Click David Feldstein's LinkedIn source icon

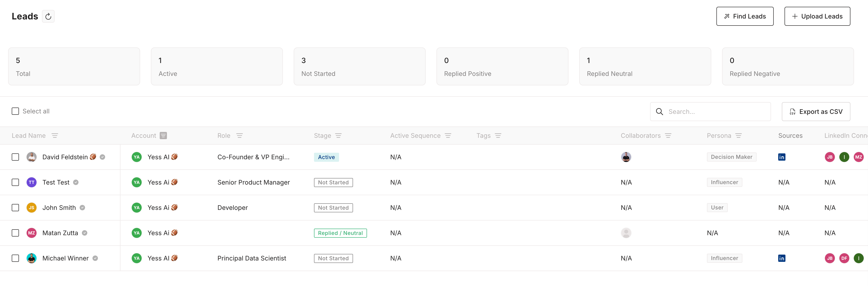pyautogui.click(x=781, y=157)
